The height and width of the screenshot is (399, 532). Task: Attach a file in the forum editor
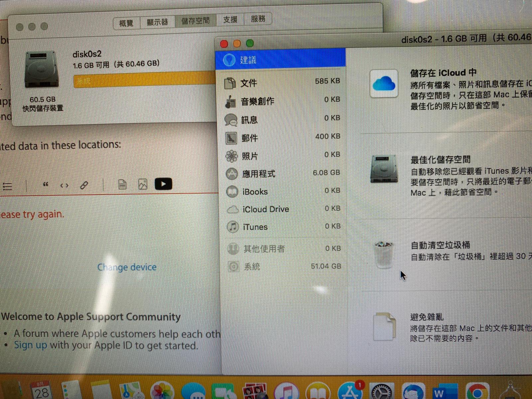click(x=122, y=184)
